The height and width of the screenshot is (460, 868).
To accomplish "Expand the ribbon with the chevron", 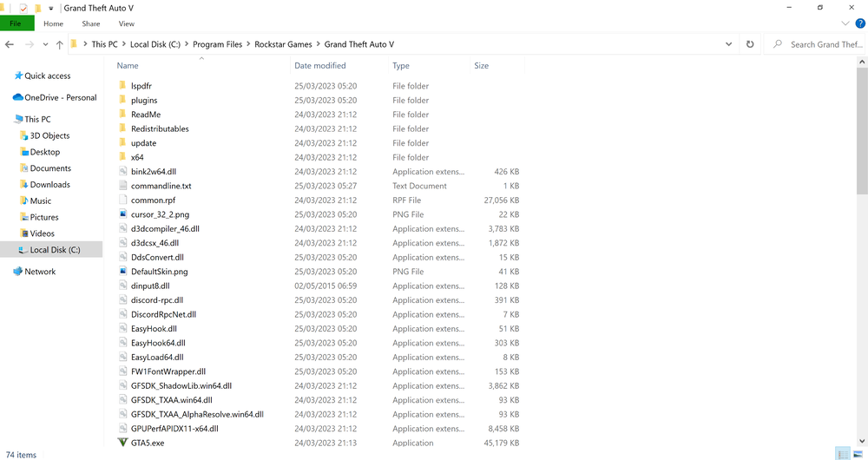I will pos(845,23).
